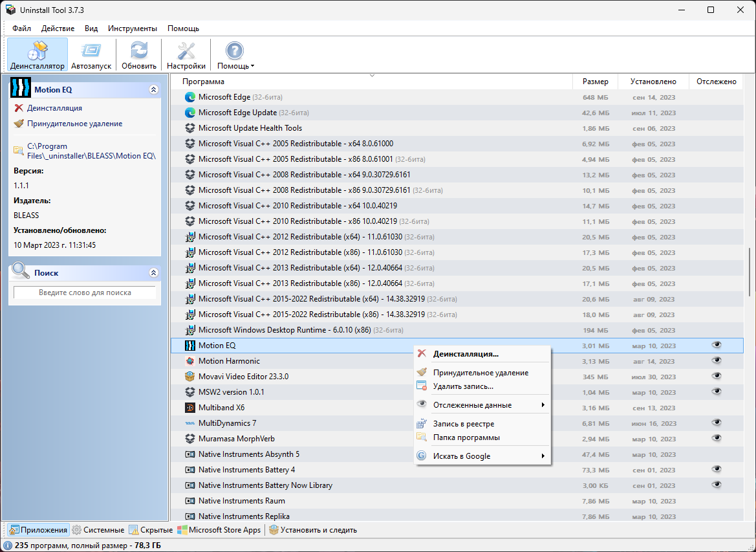This screenshot has height=552, width=756.
Task: Click Motion Harmonic row icon
Action: pyautogui.click(x=190, y=361)
